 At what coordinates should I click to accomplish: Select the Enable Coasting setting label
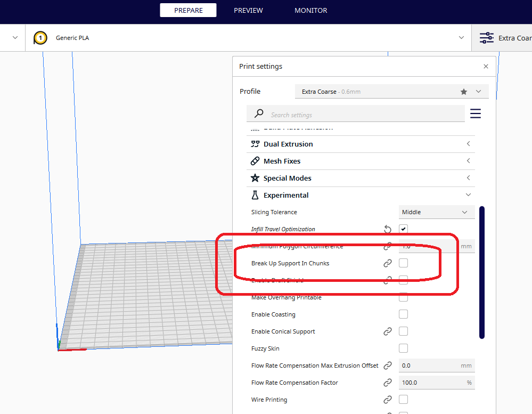tap(274, 314)
